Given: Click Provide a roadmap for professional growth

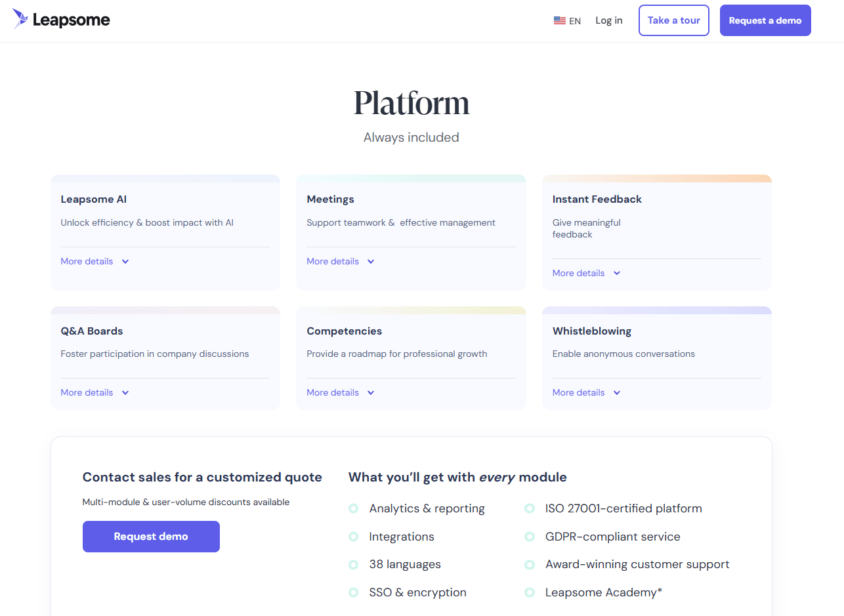Looking at the screenshot, I should (397, 354).
